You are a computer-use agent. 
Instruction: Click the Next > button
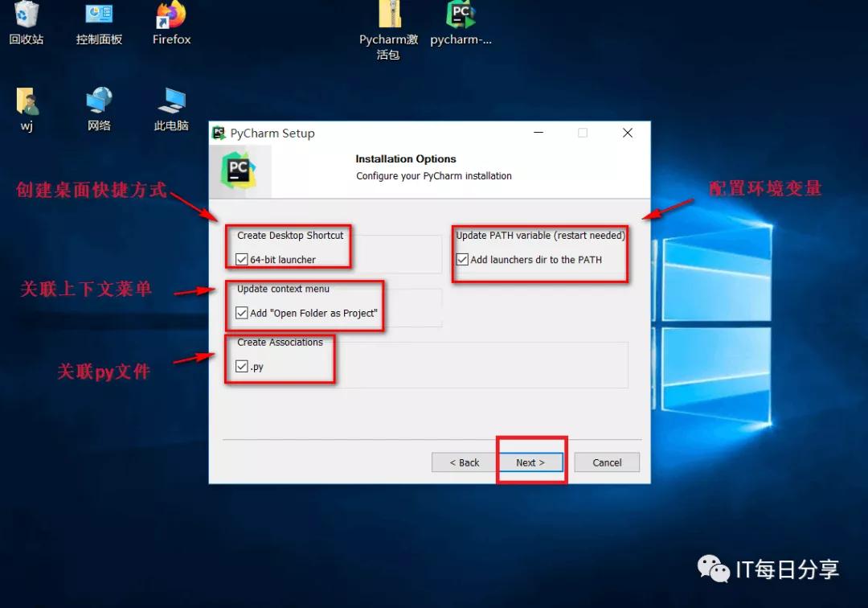[531, 462]
